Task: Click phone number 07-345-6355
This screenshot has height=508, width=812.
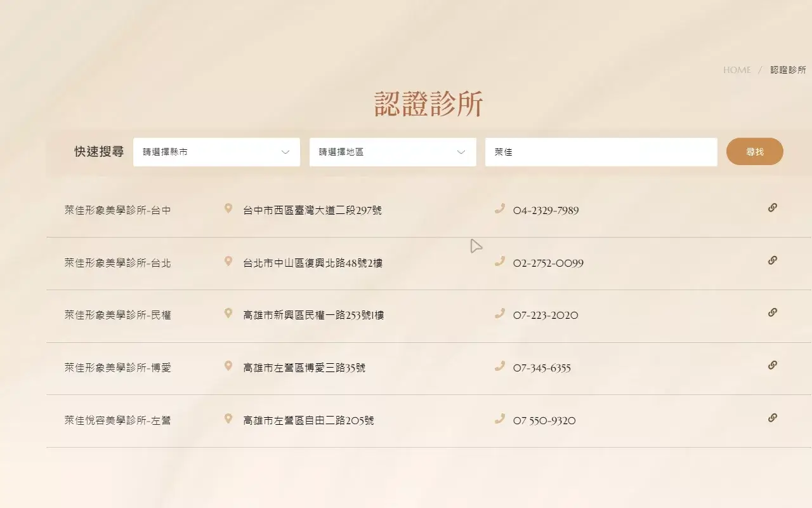Action: point(542,368)
